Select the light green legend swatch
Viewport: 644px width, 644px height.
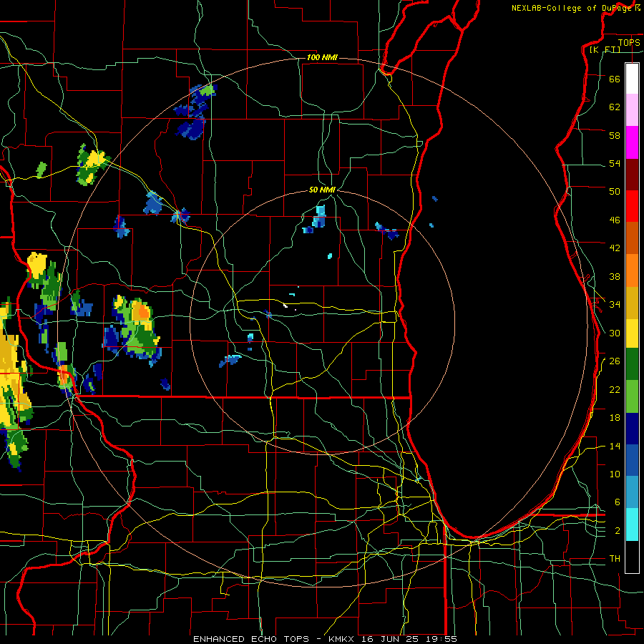pos(632,396)
